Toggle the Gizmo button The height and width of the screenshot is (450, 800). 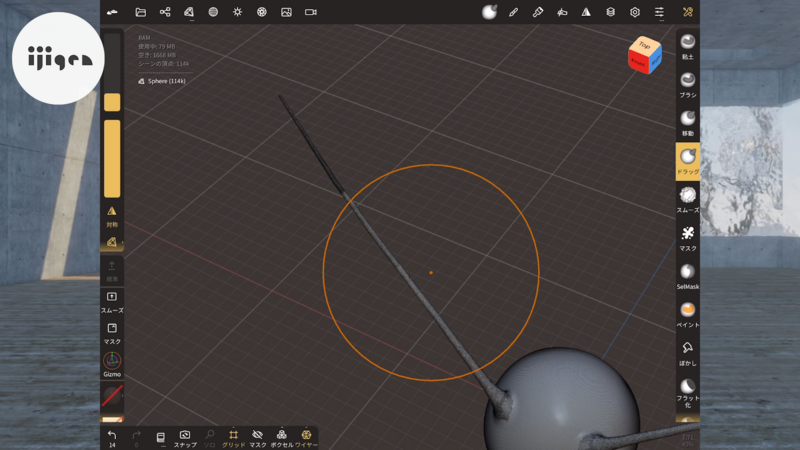112,364
